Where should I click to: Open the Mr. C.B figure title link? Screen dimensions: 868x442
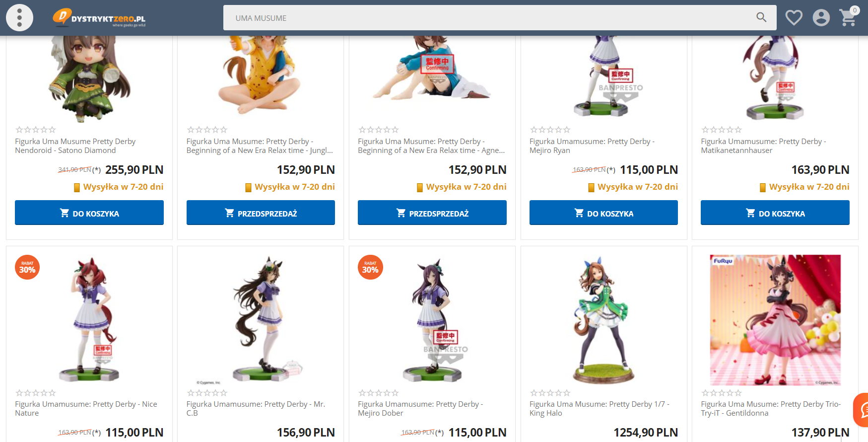[256, 408]
